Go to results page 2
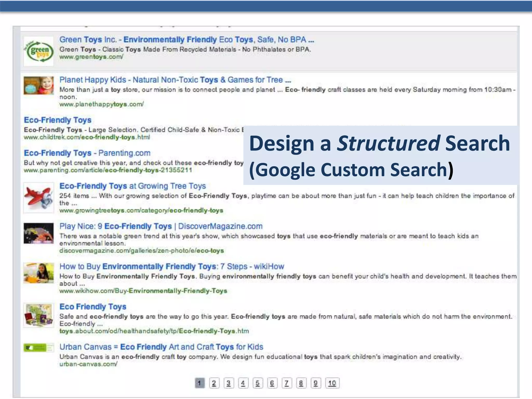This screenshot has width=532, height=399. click(214, 383)
